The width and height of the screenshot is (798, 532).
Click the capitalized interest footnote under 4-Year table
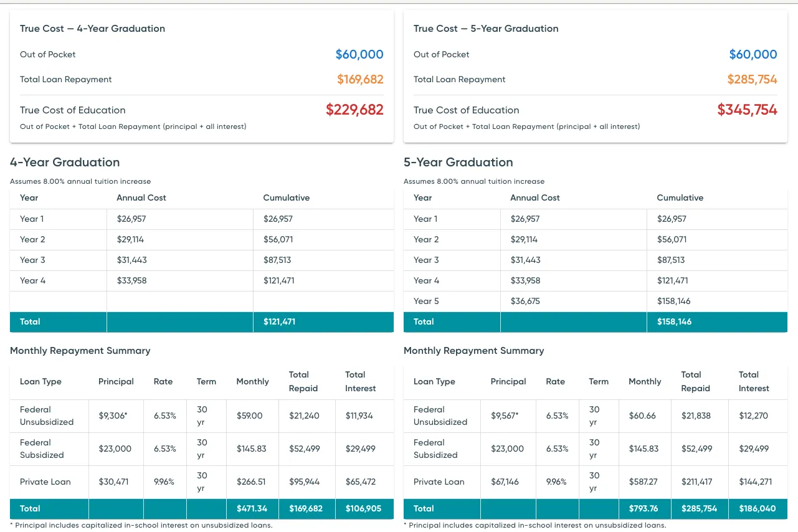pos(141,525)
